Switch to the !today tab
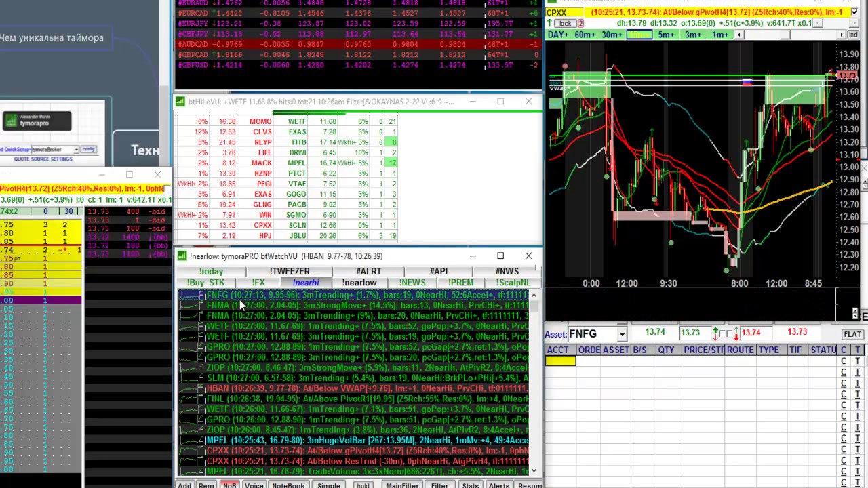Viewport: 868px width, 488px height. pyautogui.click(x=211, y=271)
